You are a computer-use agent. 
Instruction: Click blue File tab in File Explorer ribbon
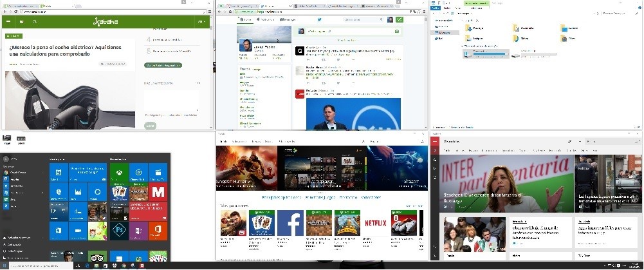[435, 8]
